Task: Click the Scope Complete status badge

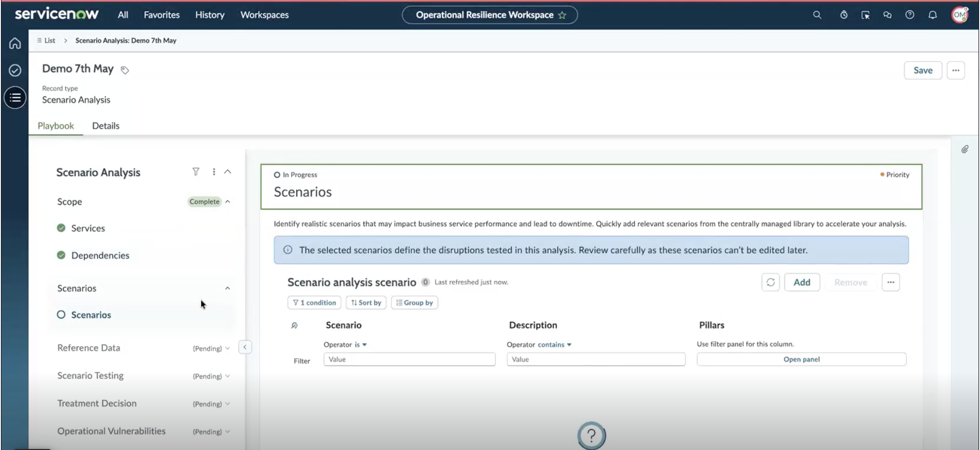Action: (x=205, y=201)
